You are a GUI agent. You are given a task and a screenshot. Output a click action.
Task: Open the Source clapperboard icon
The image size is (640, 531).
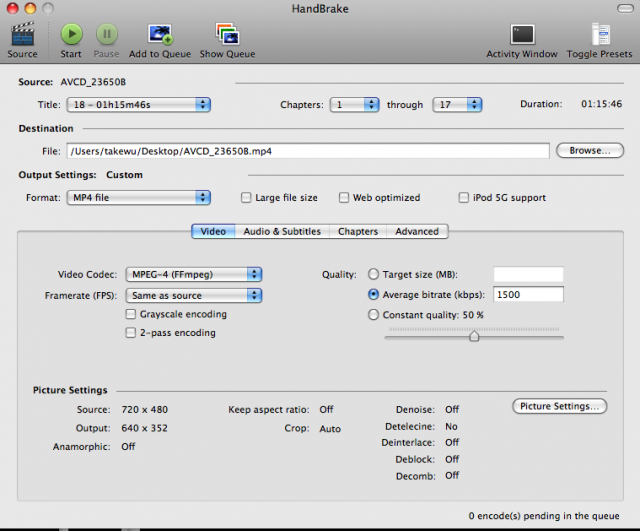(x=22, y=34)
